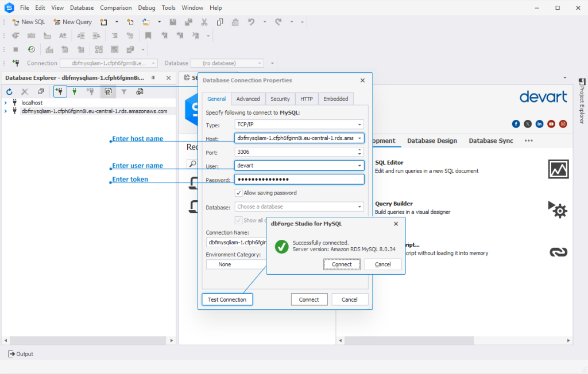
Task: Click the Save All icon
Action: coord(188,22)
